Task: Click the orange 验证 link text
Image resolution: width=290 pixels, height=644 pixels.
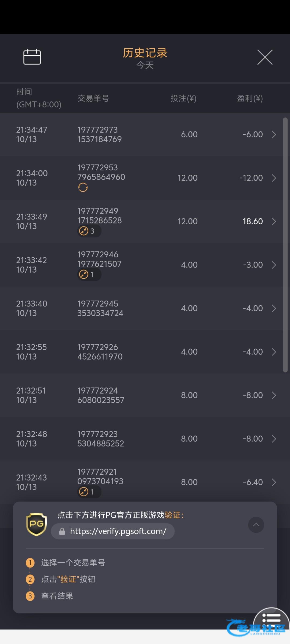Action: pos(173,515)
